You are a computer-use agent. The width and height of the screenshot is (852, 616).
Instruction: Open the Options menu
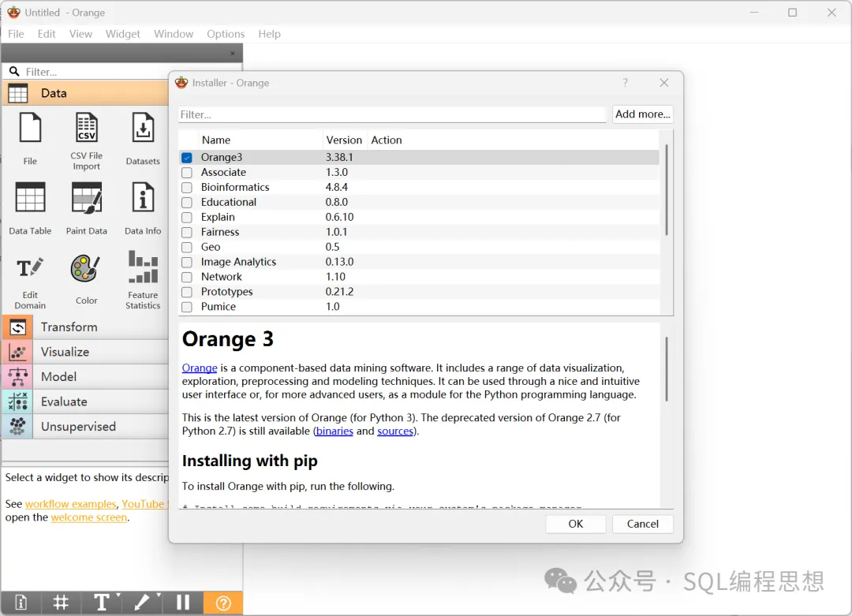pyautogui.click(x=226, y=34)
